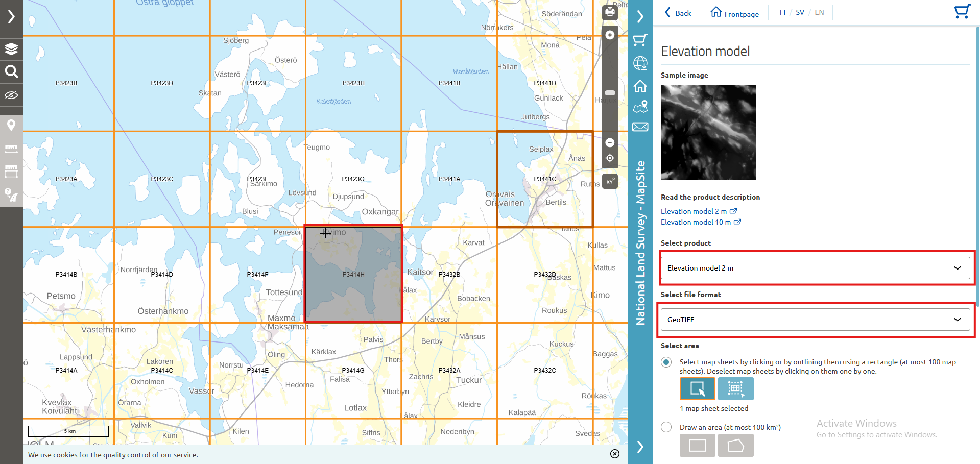The width and height of the screenshot is (980, 464).
Task: Zoom out with the minus button
Action: point(610,142)
